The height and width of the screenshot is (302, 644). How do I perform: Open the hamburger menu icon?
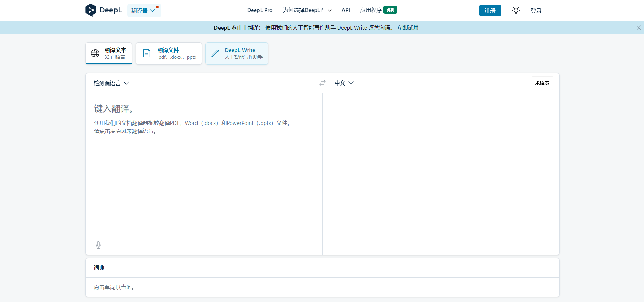click(555, 11)
